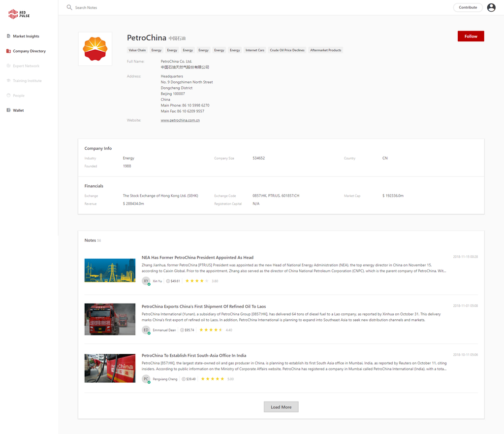Viewport: 504px width, 434px height.
Task: Click the People sidebar icon
Action: pyautogui.click(x=9, y=95)
